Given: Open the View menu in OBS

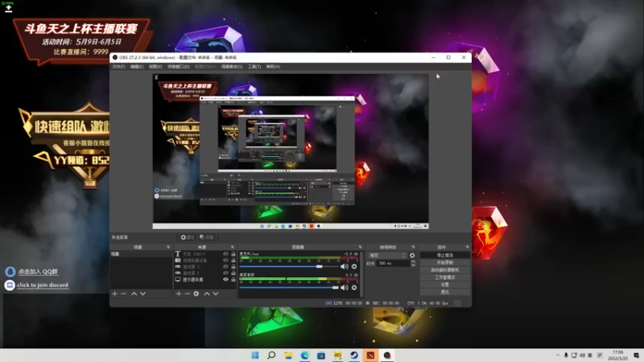Looking at the screenshot, I should coord(155,67).
